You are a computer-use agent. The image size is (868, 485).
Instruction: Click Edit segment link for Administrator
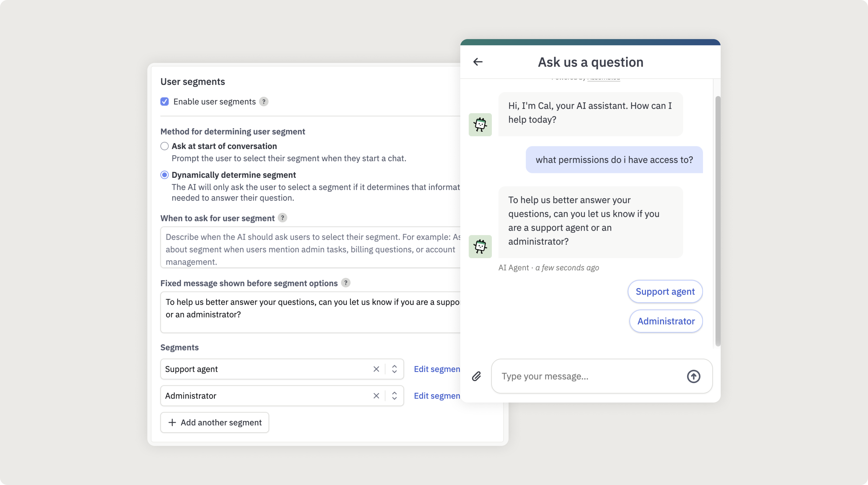[437, 396]
